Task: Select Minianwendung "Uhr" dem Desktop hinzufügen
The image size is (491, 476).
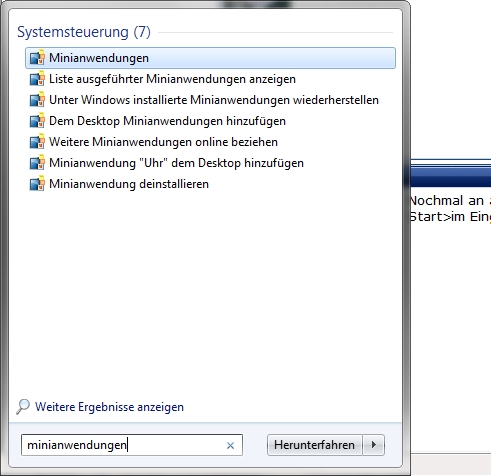Action: (x=176, y=163)
